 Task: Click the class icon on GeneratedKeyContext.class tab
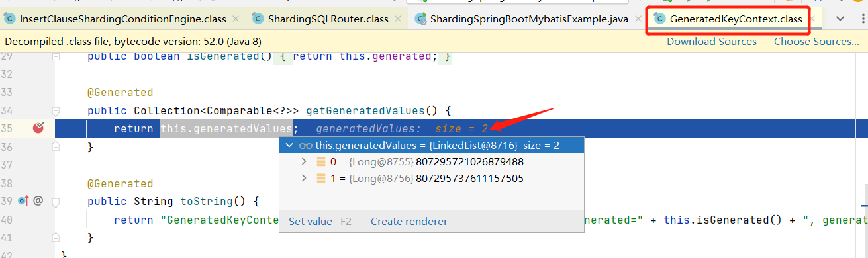coord(659,19)
